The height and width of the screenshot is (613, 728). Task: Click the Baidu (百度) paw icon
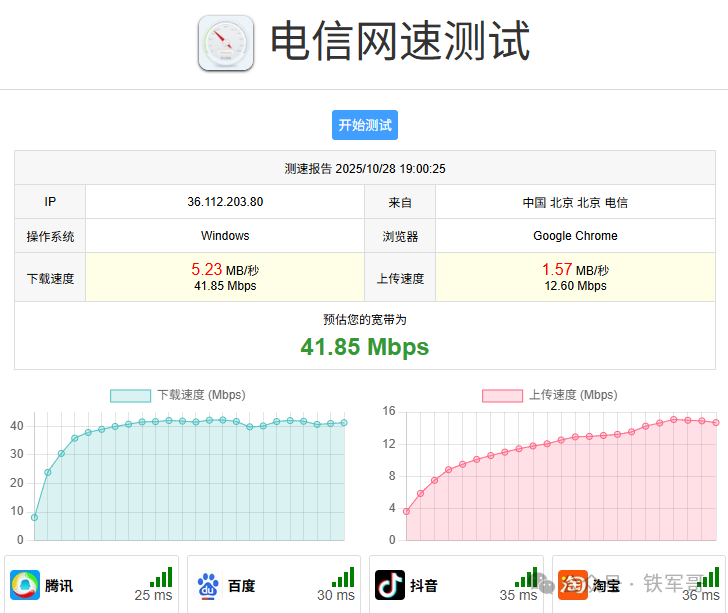coord(207,585)
